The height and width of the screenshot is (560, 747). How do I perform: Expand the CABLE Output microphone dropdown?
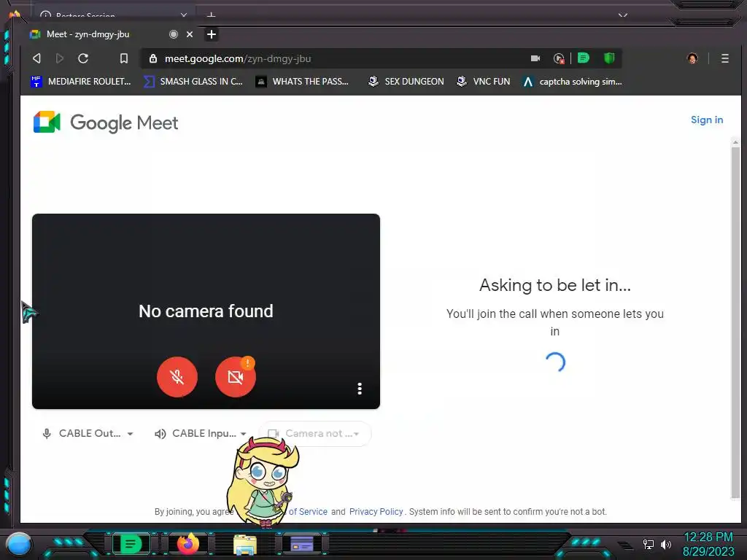pyautogui.click(x=88, y=433)
